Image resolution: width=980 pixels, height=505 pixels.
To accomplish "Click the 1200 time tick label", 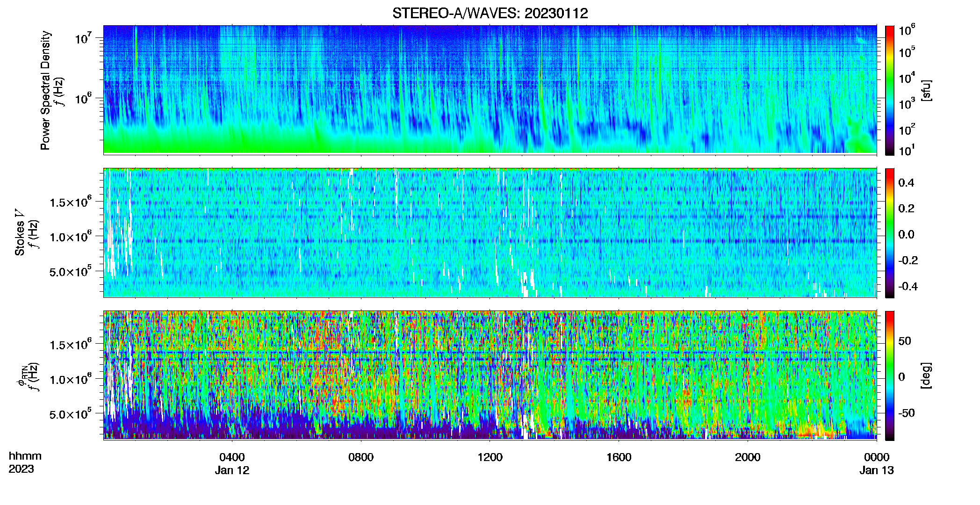I will click(490, 457).
